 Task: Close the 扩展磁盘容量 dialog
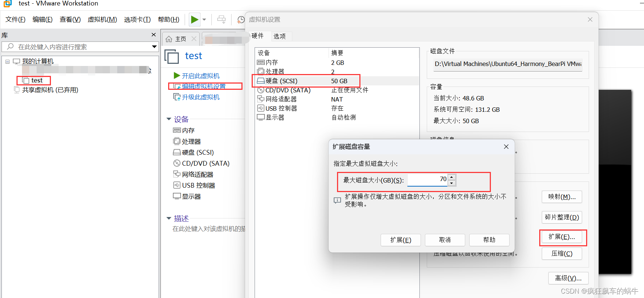click(506, 147)
